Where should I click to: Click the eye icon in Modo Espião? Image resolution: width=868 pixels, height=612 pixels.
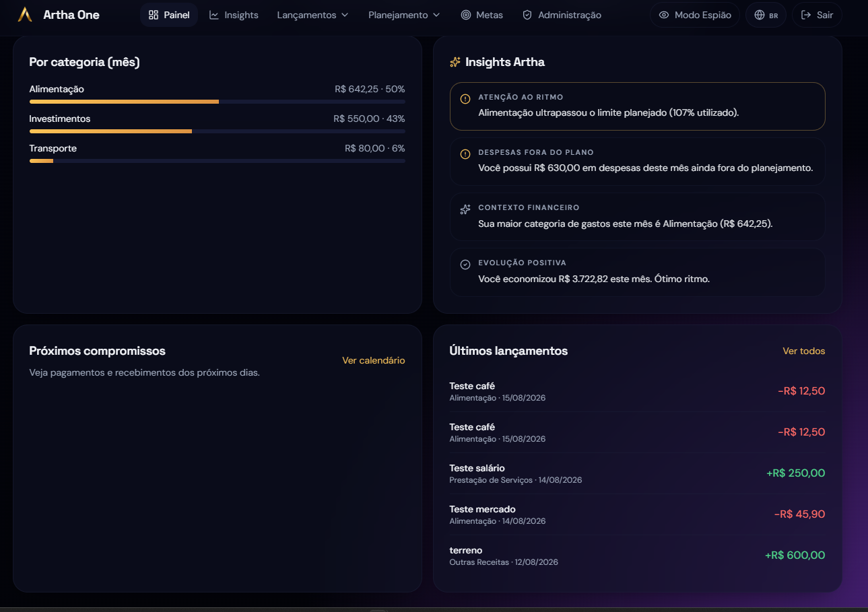(x=664, y=15)
